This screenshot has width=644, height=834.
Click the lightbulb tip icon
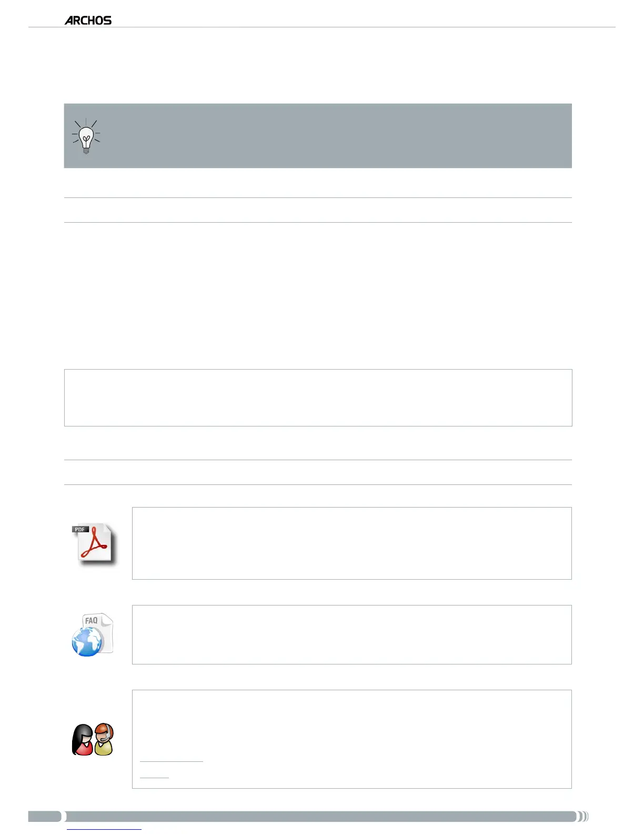pos(86,137)
